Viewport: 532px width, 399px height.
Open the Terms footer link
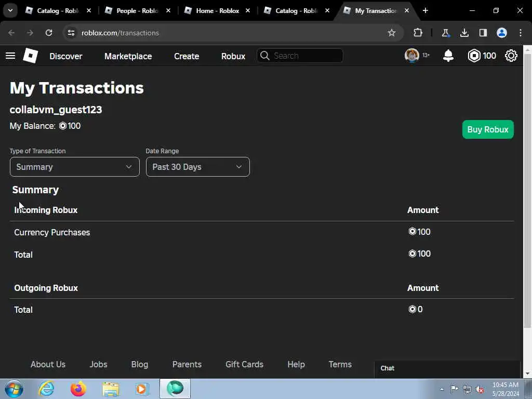[x=340, y=364]
